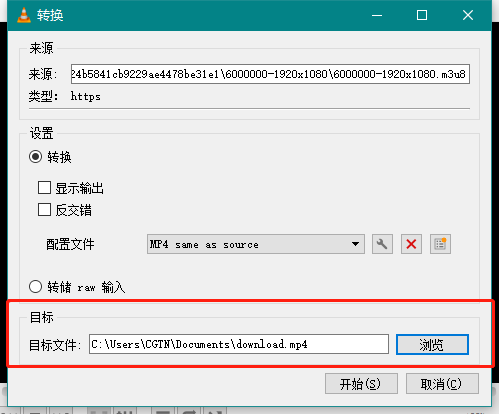The width and height of the screenshot is (499, 414).
Task: Create a new profile with the list icon
Action: [440, 244]
